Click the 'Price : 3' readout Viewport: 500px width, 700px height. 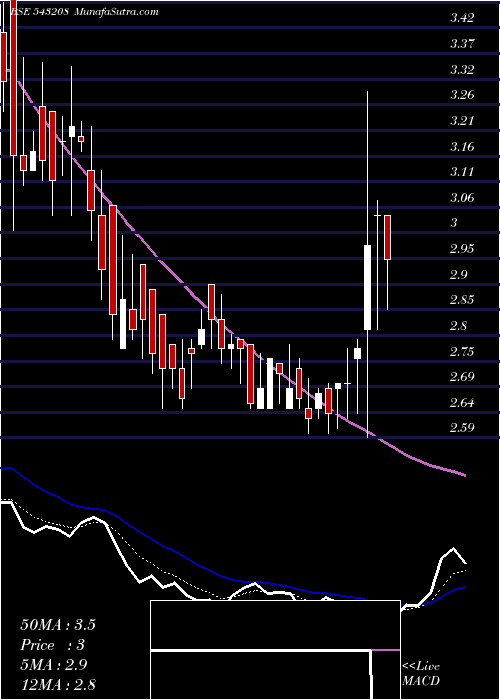[x=53, y=645]
